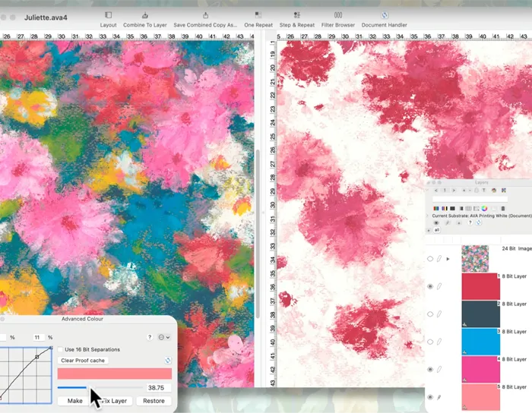Click the all-layers pencil icon above list
The width and height of the screenshot is (532, 413).
tap(448, 222)
